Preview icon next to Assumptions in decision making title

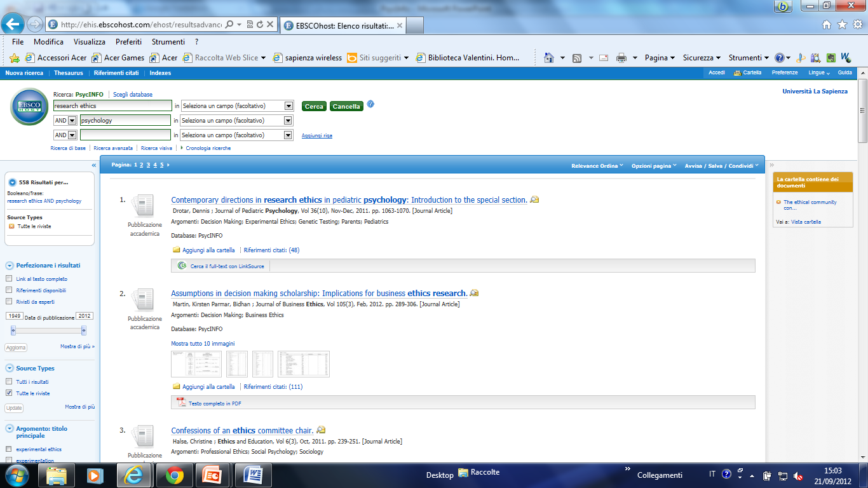[x=474, y=293]
